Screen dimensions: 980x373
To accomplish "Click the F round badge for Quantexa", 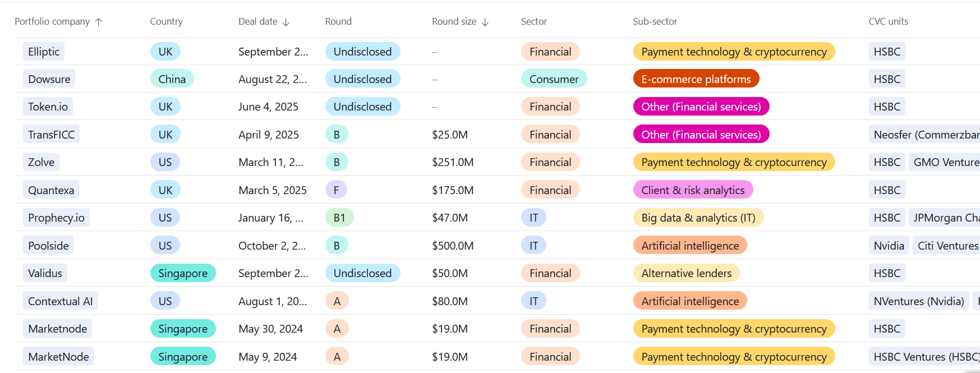I will point(336,190).
